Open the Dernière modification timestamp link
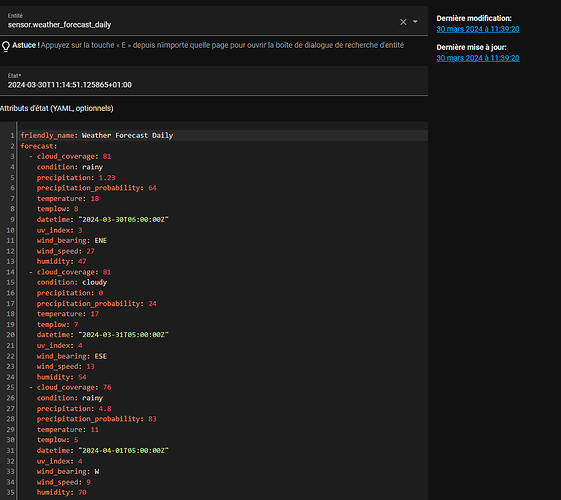561x500 pixels. pos(478,29)
